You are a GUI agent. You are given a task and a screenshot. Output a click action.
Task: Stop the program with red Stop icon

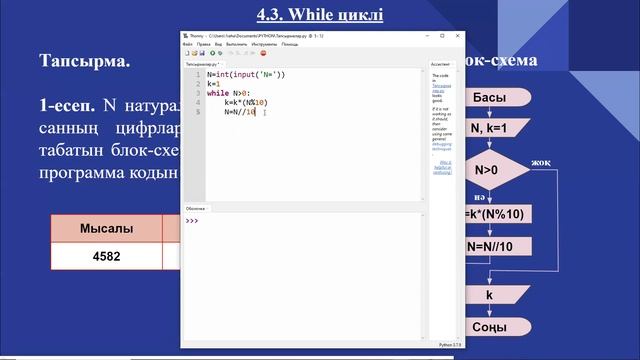click(263, 53)
